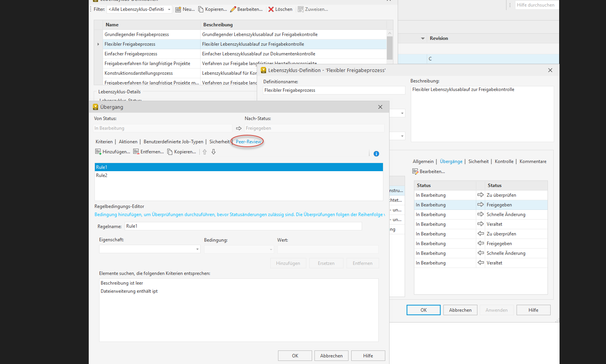Screen dimensions: 606x364
Task: Click the right-pointing arrow of the Zu überprüfen transition
Action: pos(481,195)
